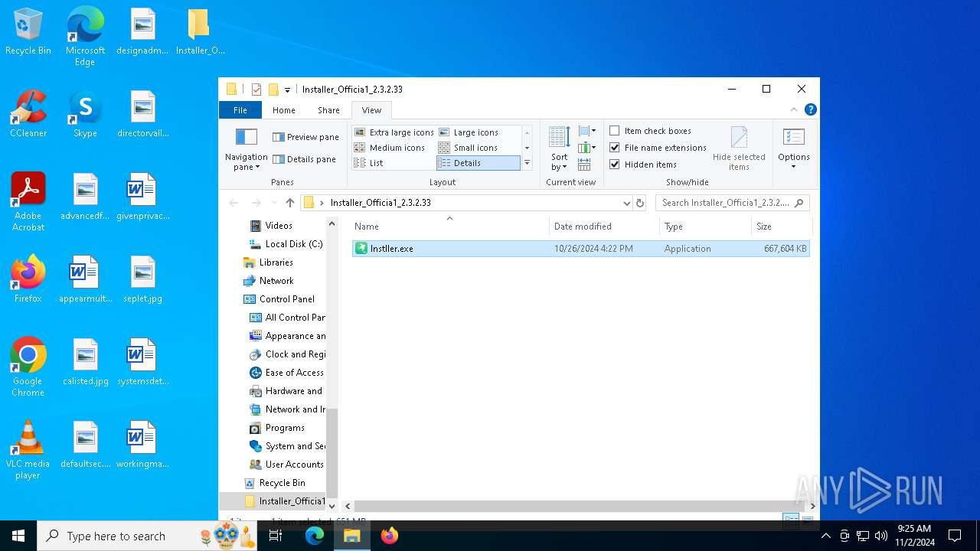
Task: Launch CCleaner from desktop
Action: [x=28, y=115]
